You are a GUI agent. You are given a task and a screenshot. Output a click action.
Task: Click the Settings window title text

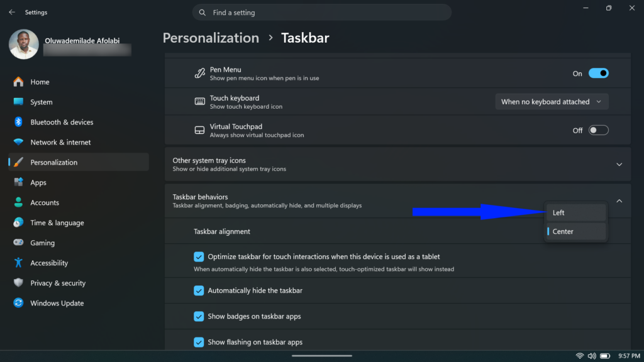pos(36,13)
